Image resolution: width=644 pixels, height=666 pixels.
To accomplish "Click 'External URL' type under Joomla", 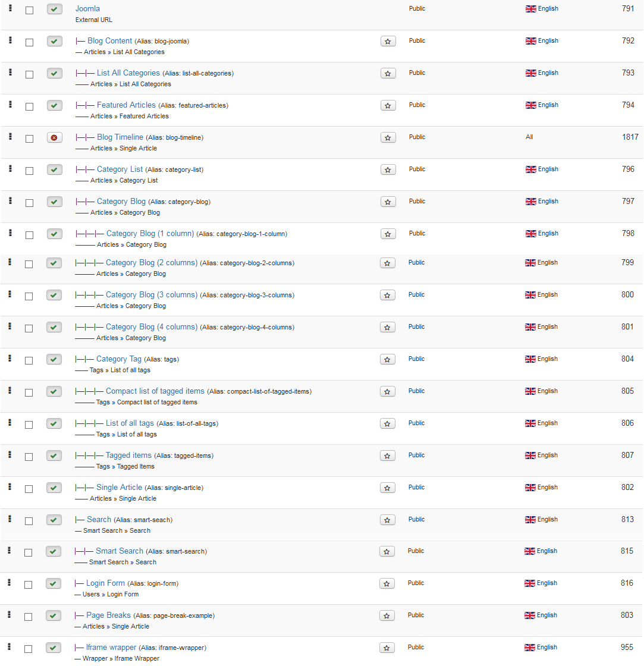I will pyautogui.click(x=94, y=20).
